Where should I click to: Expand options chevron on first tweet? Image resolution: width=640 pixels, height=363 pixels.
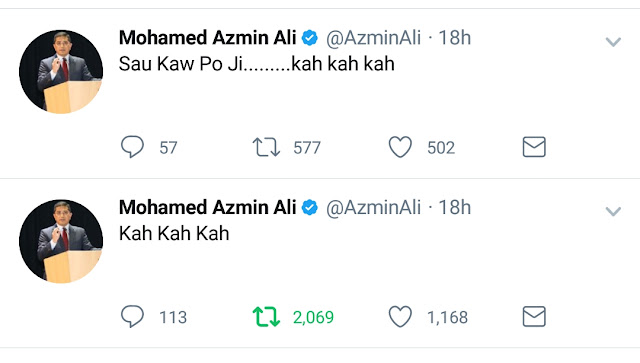coord(613,42)
